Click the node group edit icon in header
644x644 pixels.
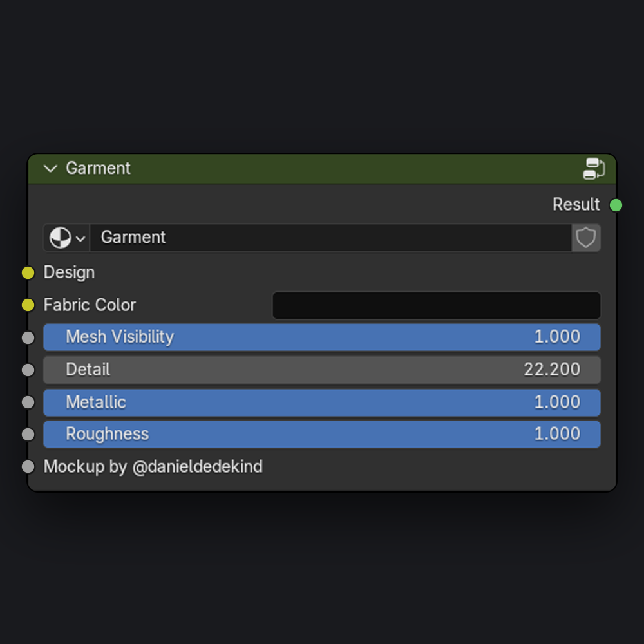pos(593,169)
